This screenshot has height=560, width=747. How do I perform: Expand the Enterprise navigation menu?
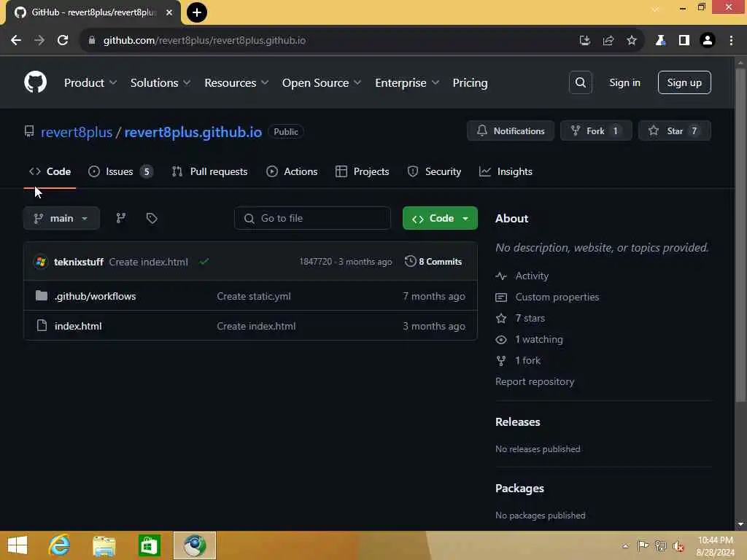point(407,83)
